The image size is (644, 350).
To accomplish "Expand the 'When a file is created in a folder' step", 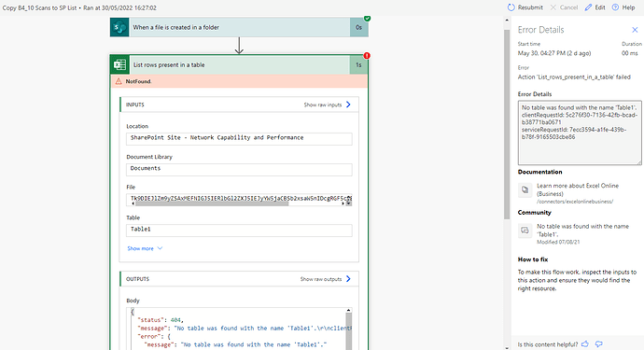I will coord(239,27).
